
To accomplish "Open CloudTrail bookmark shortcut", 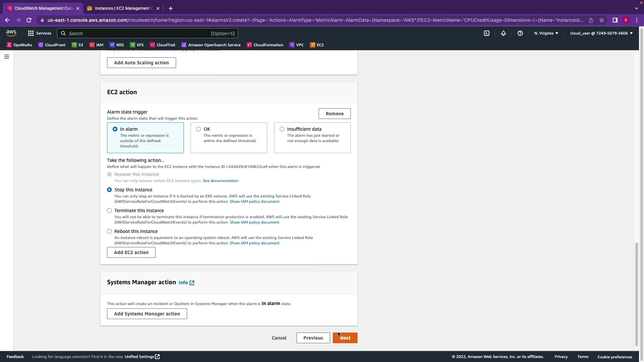I will click(163, 45).
